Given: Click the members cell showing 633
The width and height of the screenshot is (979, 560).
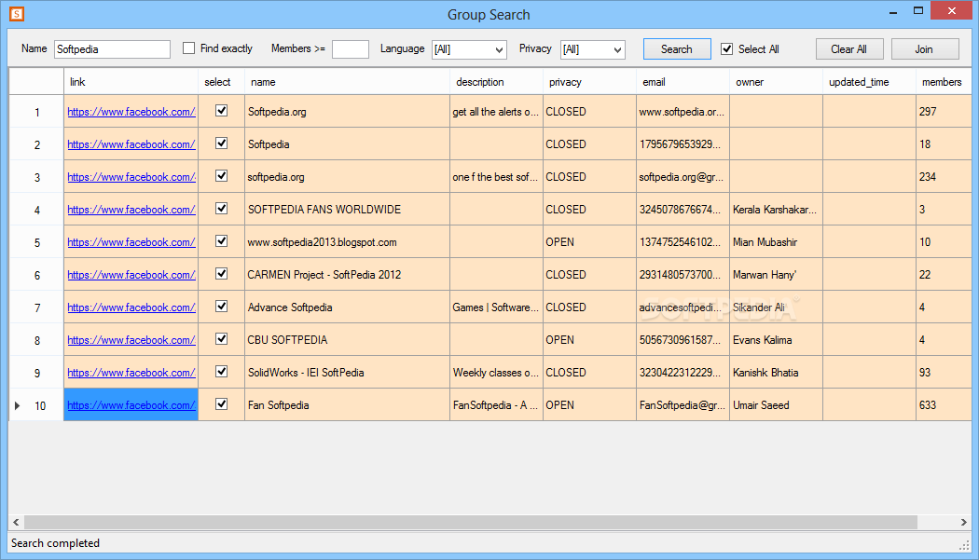Looking at the screenshot, I should point(944,405).
